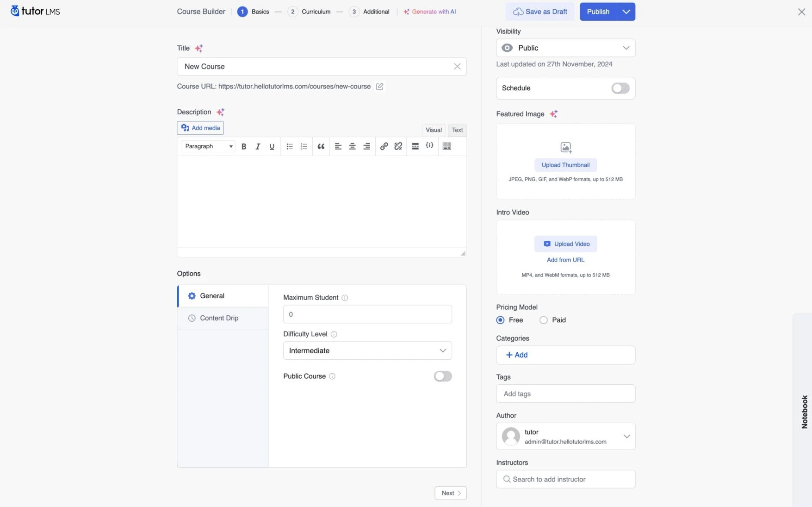
Task: Insert a bulleted list
Action: coord(290,146)
